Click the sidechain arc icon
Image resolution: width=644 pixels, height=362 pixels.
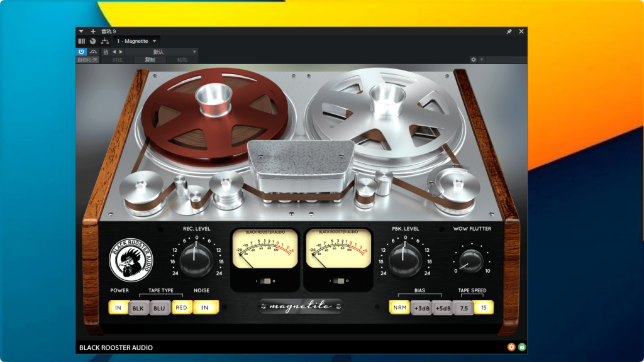[94, 52]
